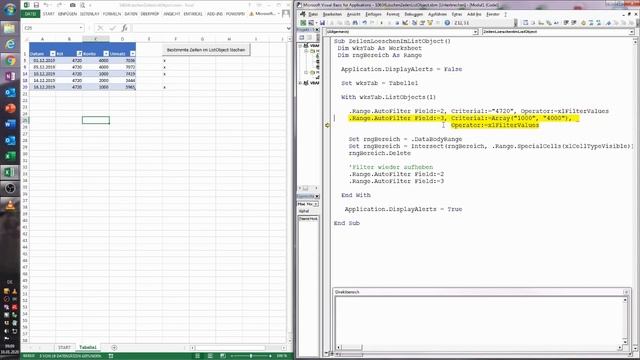Switch to the START worksheet tab

click(x=64, y=347)
